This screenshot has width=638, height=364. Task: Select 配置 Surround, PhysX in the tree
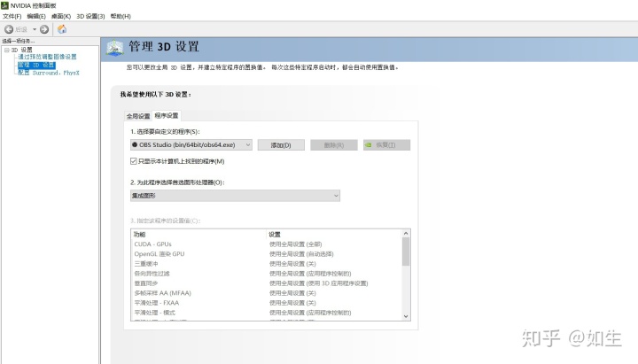(49, 73)
